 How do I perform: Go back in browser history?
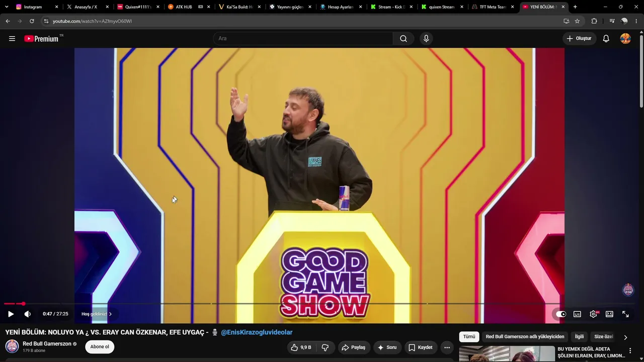pyautogui.click(x=8, y=21)
